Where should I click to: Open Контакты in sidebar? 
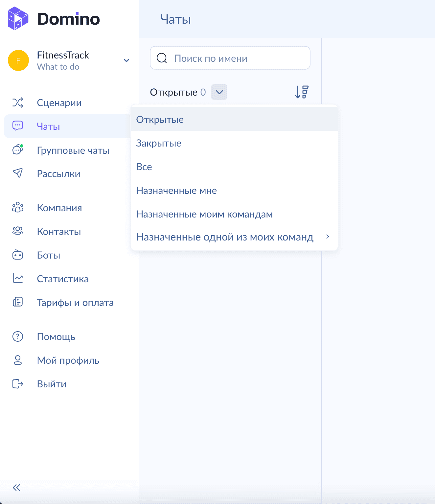tap(59, 232)
